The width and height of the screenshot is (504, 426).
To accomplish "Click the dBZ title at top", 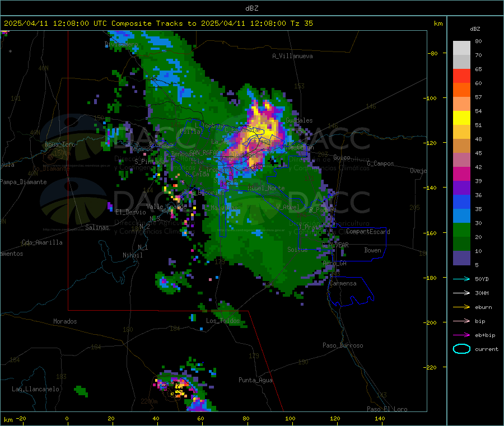I will point(251,8).
